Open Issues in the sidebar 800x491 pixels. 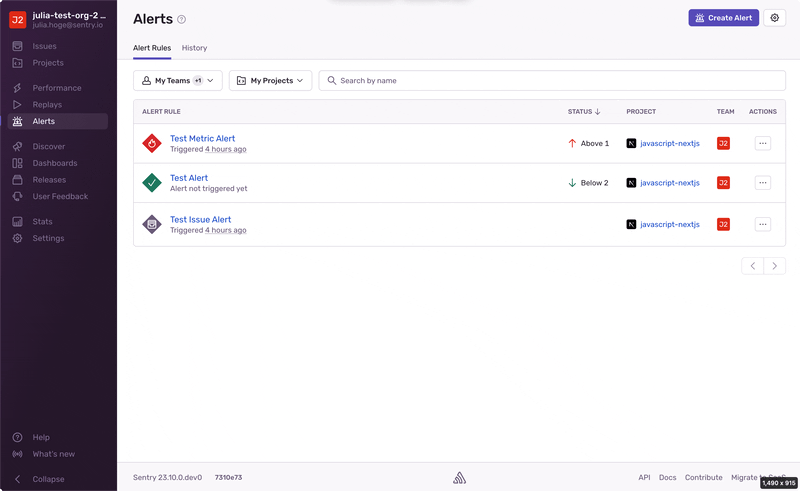pos(44,46)
